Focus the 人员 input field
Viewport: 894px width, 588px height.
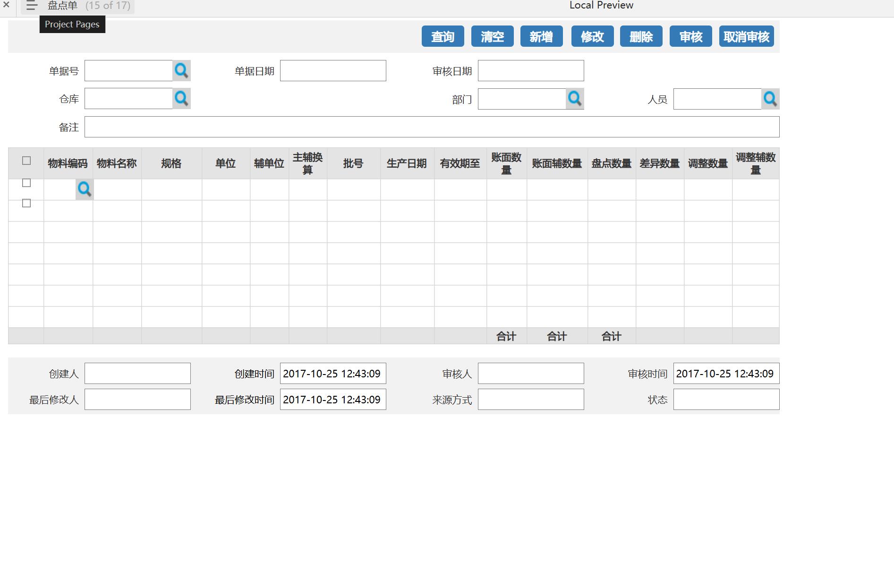717,99
